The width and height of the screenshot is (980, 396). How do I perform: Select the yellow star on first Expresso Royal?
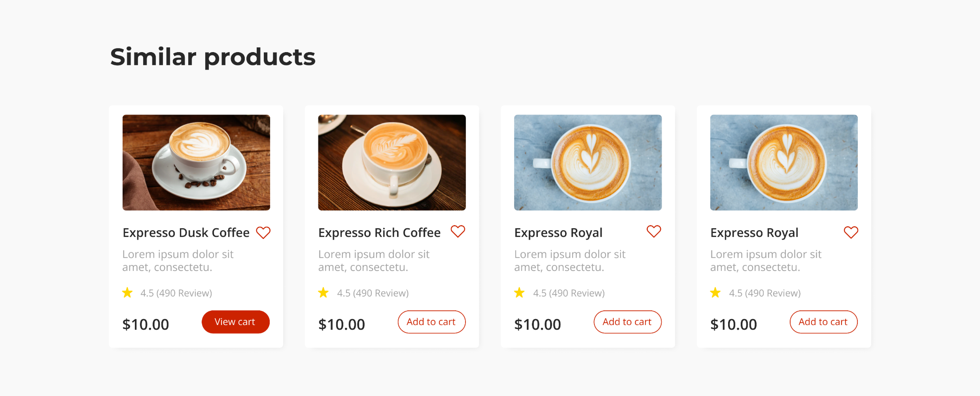[x=519, y=293]
